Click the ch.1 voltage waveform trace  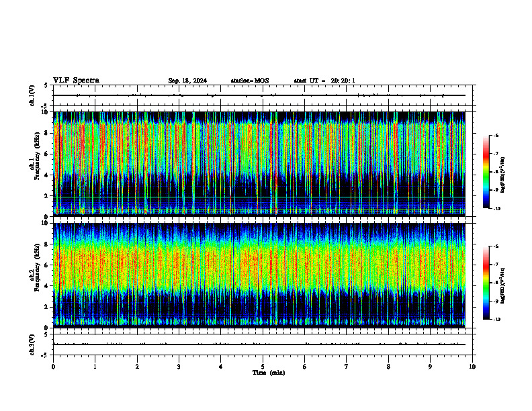click(259, 95)
